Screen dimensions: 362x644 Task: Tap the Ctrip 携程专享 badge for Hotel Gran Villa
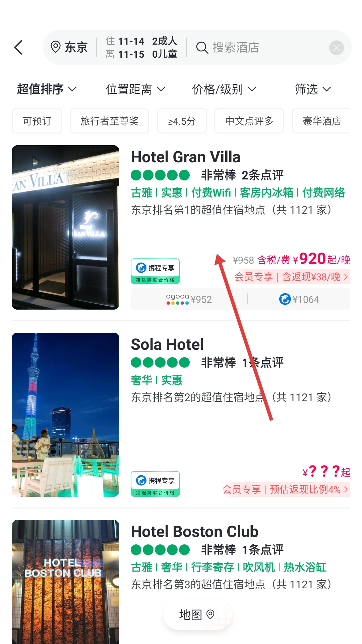[x=155, y=271]
